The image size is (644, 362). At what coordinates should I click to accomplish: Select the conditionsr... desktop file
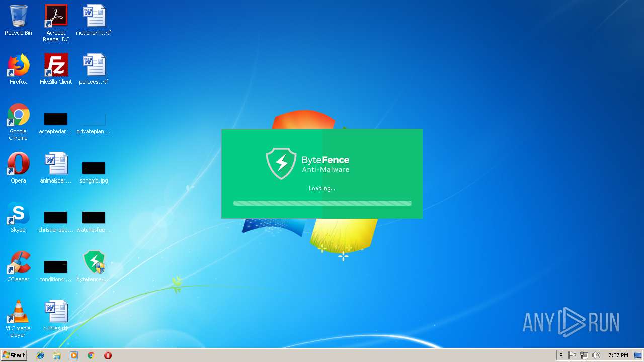(56, 271)
